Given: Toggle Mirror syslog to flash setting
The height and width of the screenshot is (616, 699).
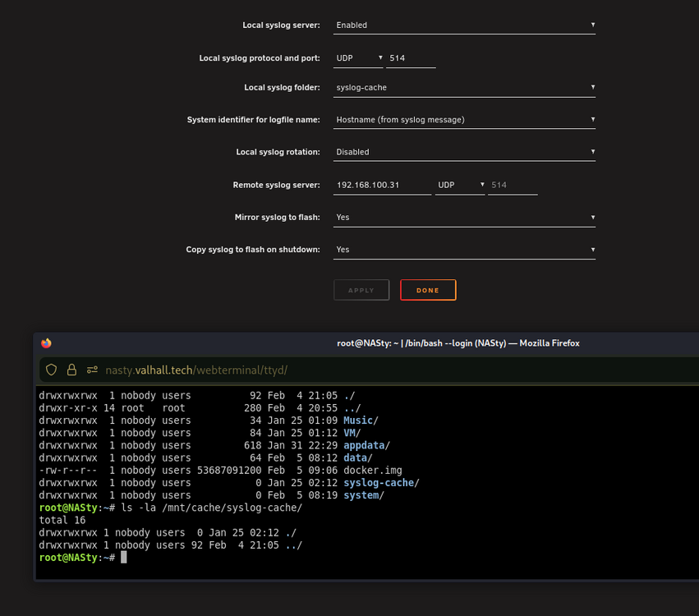Looking at the screenshot, I should click(464, 218).
